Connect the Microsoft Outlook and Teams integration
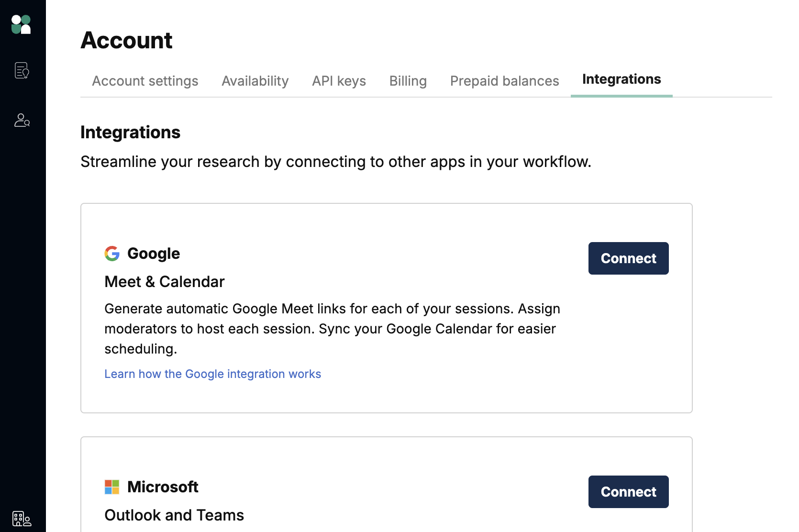This screenshot has width=799, height=532. pos(628,492)
